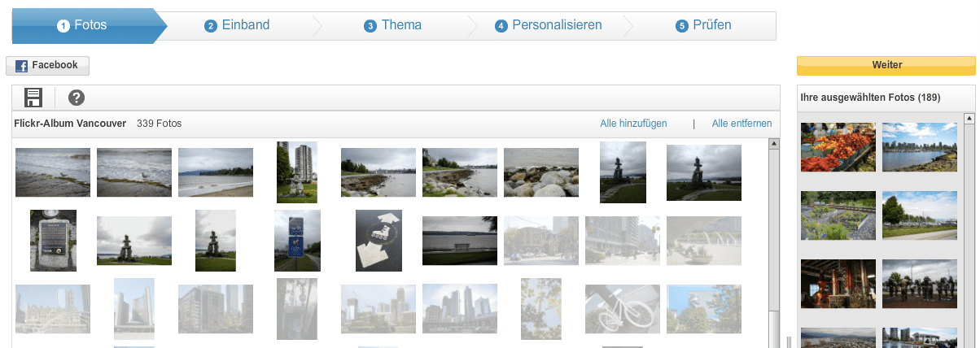Open help via the question mark icon
The width and height of the screenshot is (980, 348).
click(x=77, y=98)
